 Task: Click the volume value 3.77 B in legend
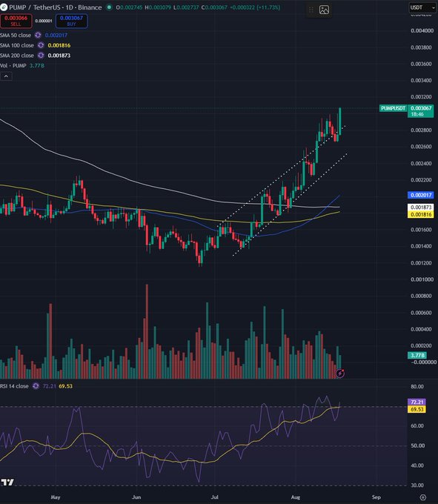pos(37,65)
